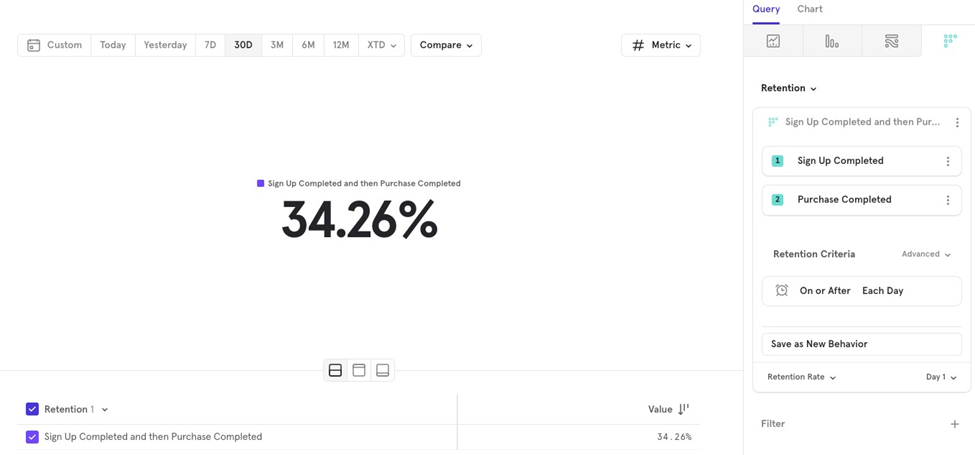The width and height of the screenshot is (975, 455).
Task: Click the add Filter plus icon
Action: pos(954,424)
